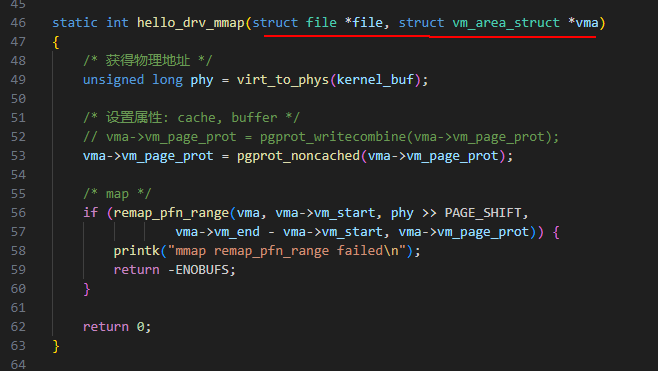Click the Chinese comment on line 48

[x=148, y=61]
